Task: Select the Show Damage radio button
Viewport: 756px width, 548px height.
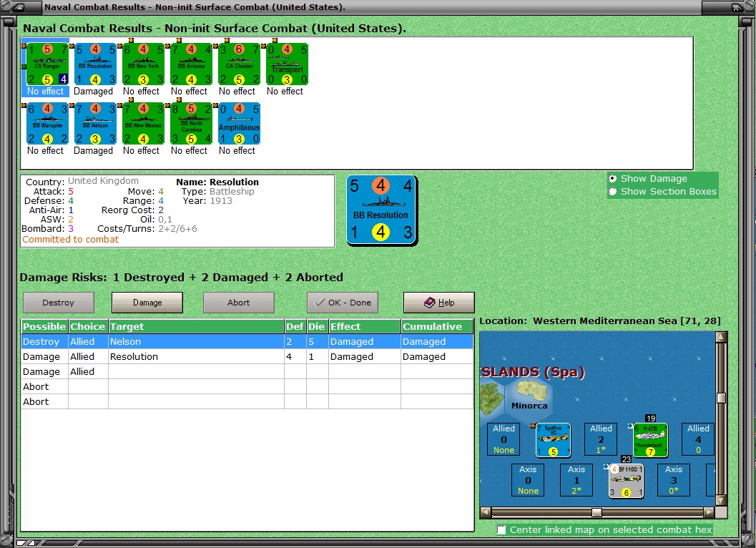Action: click(613, 178)
